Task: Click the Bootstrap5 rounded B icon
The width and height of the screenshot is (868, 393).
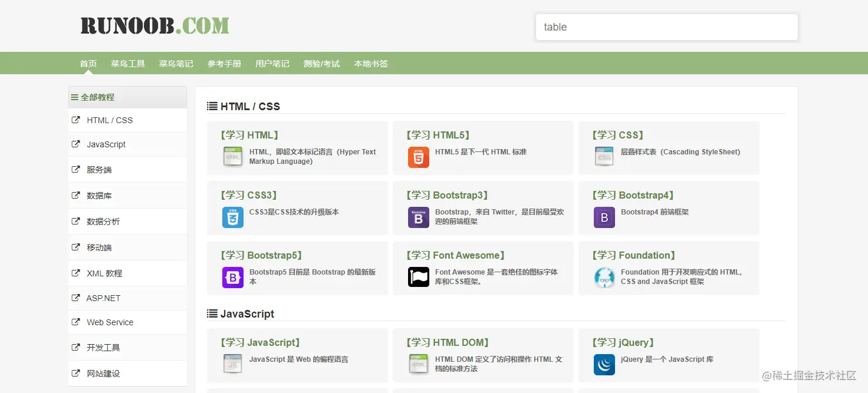Action: coord(233,278)
